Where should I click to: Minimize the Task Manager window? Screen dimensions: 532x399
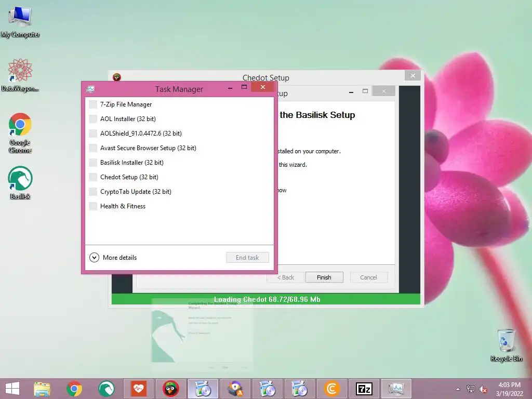click(x=230, y=88)
